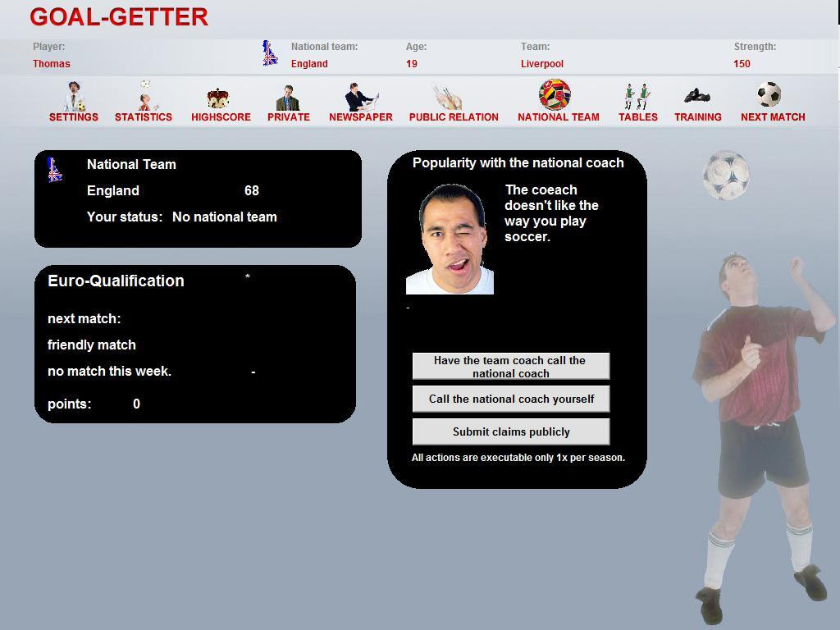Click the GOAL-GETTER title logo
This screenshot has height=630, width=840.
[119, 17]
